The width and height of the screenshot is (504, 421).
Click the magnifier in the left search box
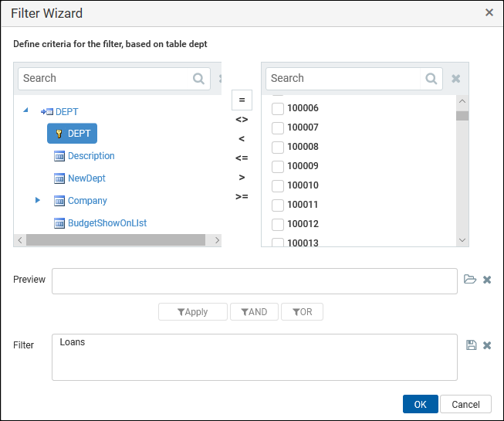198,79
